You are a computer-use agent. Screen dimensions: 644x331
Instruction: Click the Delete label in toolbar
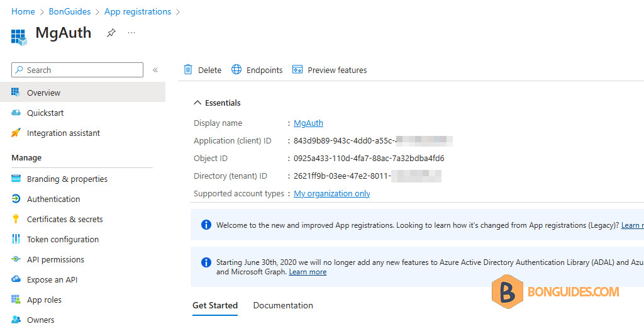pyautogui.click(x=209, y=70)
